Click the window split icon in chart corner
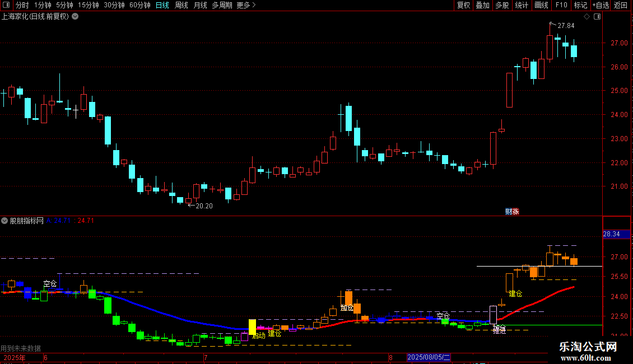633x364 pixels. 597,17
